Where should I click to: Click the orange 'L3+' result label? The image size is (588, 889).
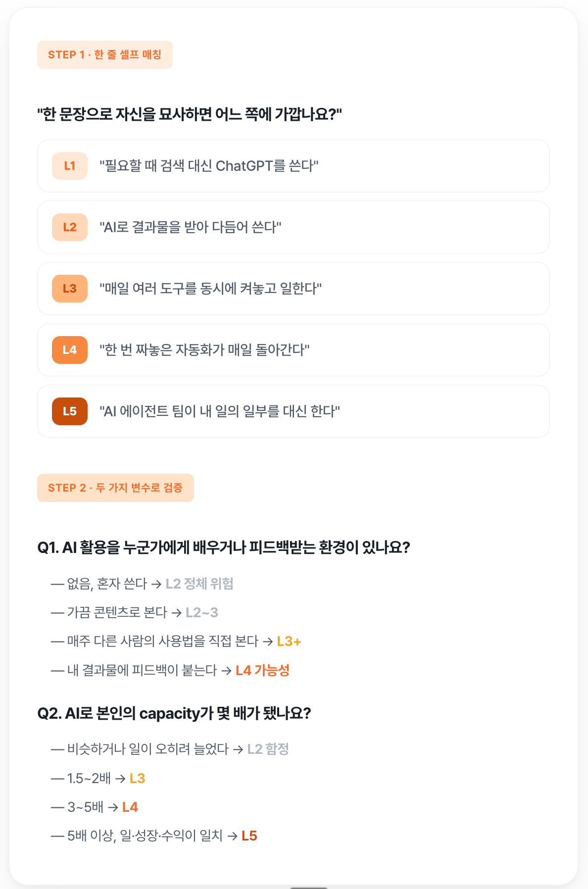coord(289,642)
